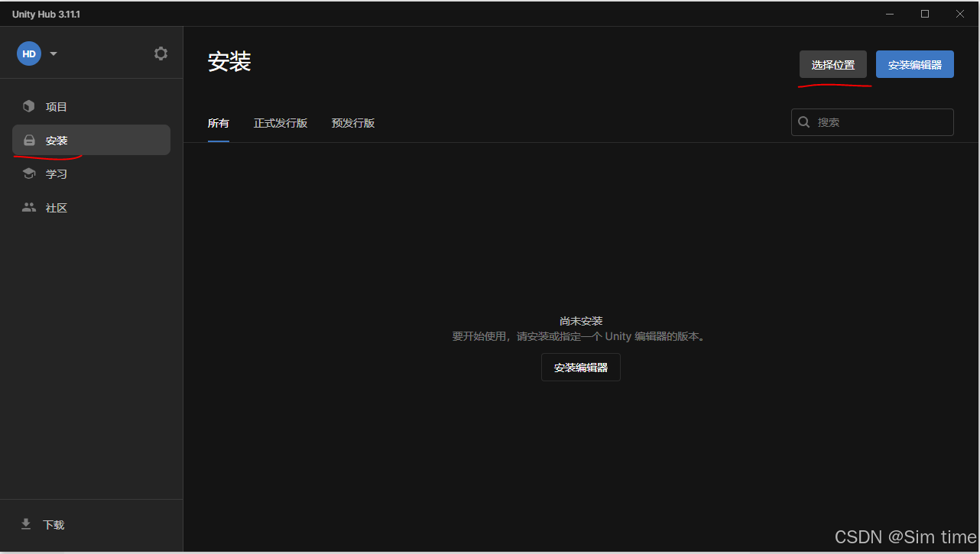Click the center 安装编辑器 button
The height and width of the screenshot is (554, 980).
click(x=580, y=367)
